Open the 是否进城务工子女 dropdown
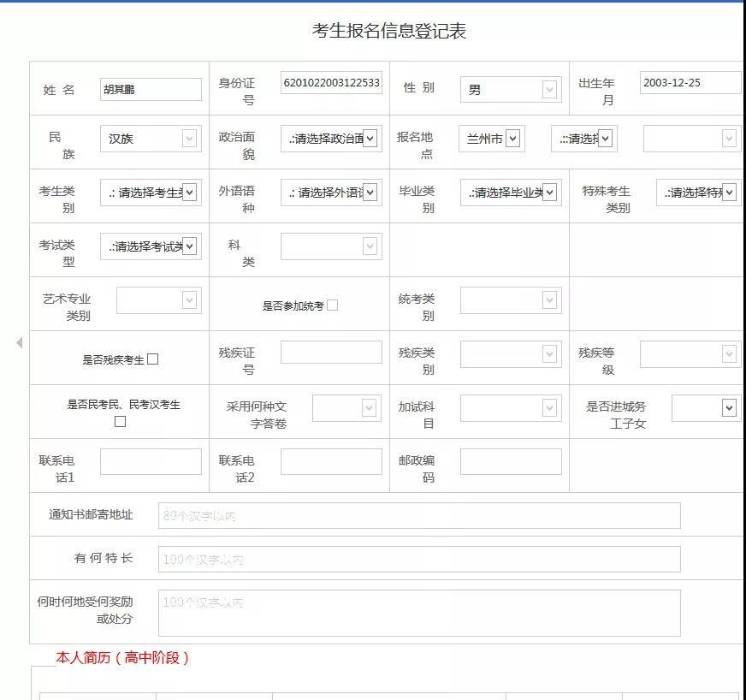 click(707, 408)
